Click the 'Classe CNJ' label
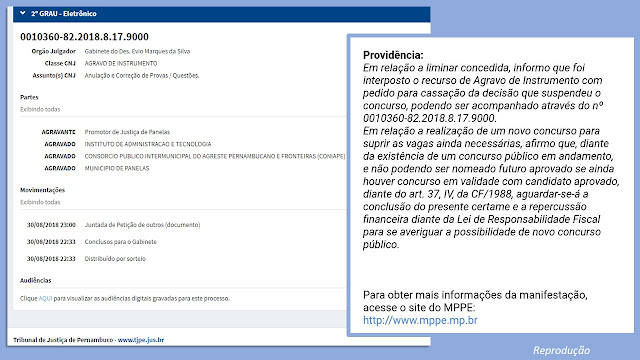The width and height of the screenshot is (640, 360). pos(60,64)
